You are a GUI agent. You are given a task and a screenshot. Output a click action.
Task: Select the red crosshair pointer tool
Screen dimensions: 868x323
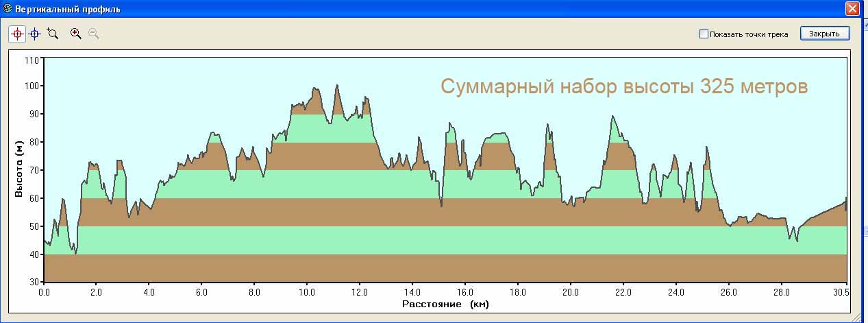pos(17,34)
